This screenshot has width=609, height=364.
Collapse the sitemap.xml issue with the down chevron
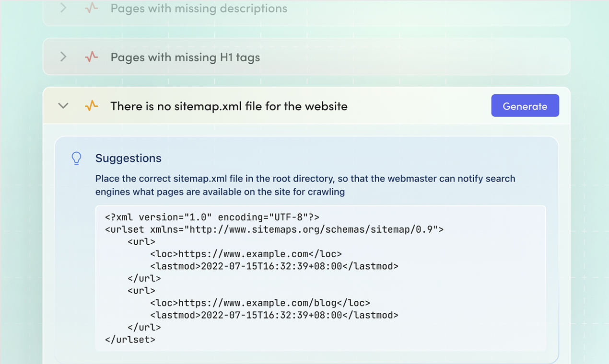pos(63,106)
